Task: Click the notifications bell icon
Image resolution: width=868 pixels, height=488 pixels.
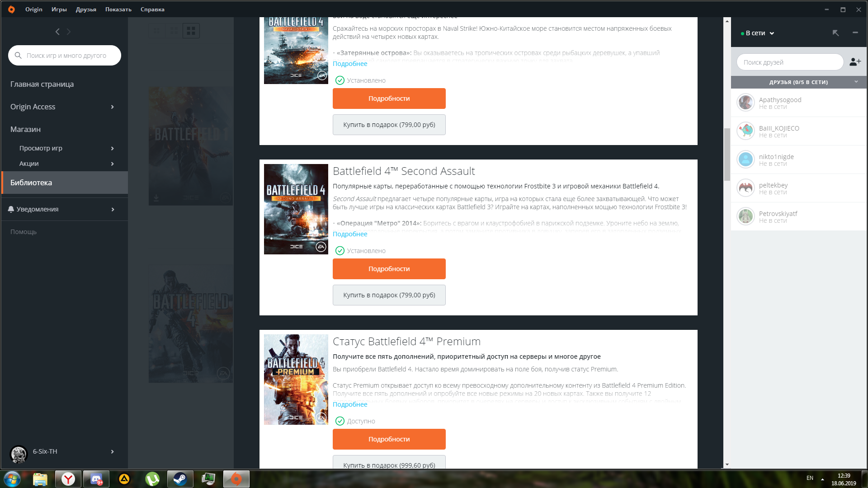Action: point(11,209)
